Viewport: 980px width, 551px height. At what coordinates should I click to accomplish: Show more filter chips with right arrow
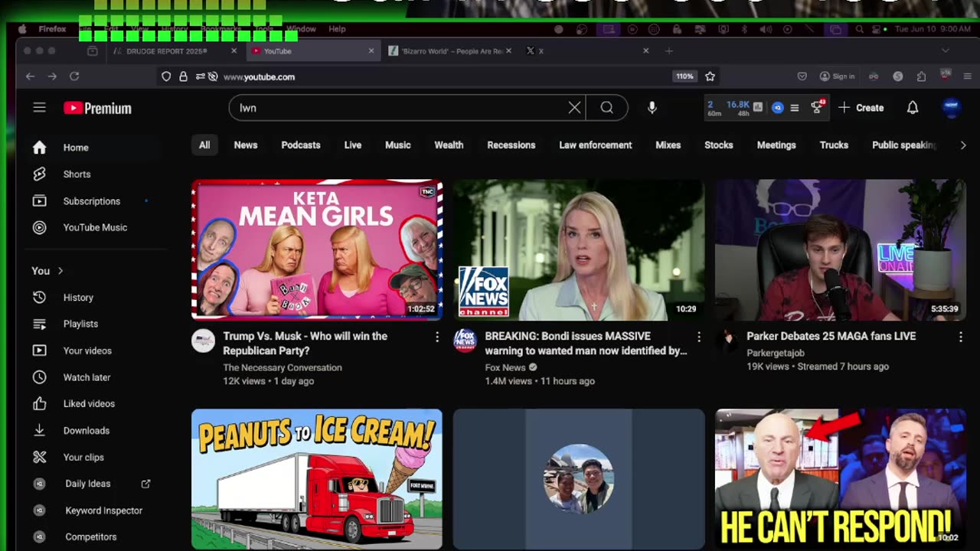(962, 145)
